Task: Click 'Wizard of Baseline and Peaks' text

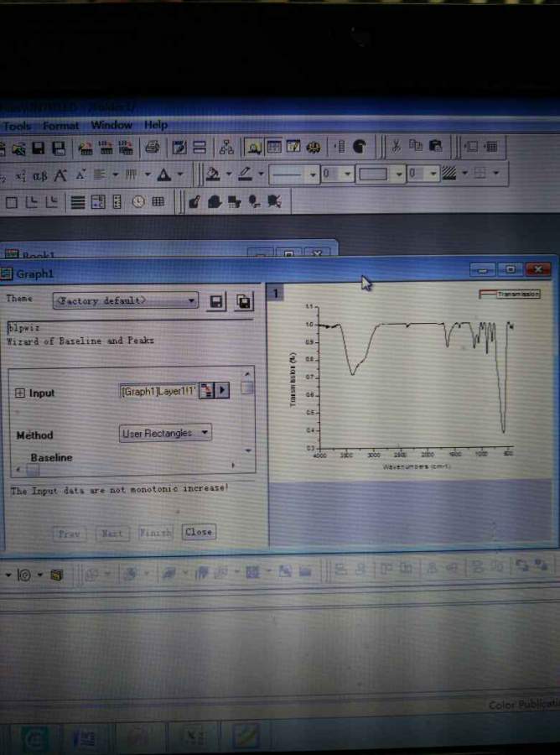Action: pyautogui.click(x=80, y=341)
